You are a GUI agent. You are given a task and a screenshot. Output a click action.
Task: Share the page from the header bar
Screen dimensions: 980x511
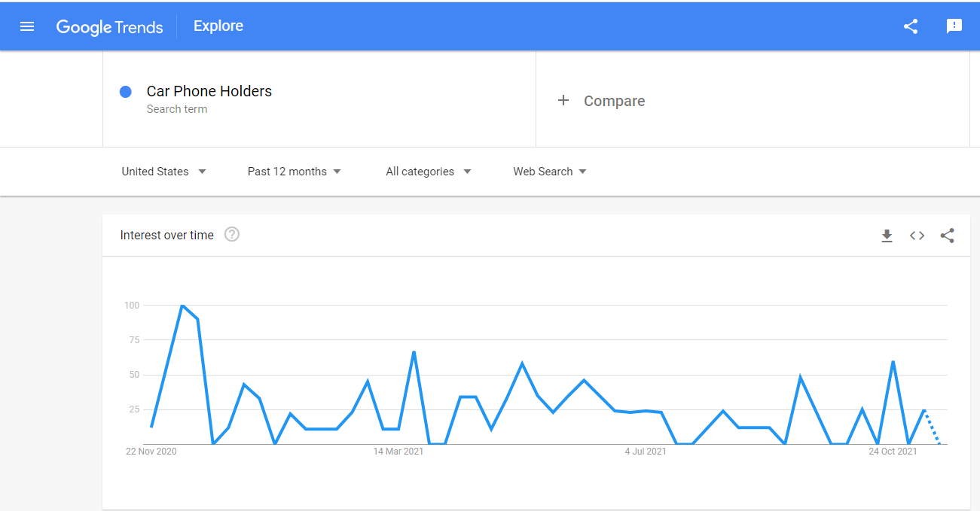(x=911, y=26)
